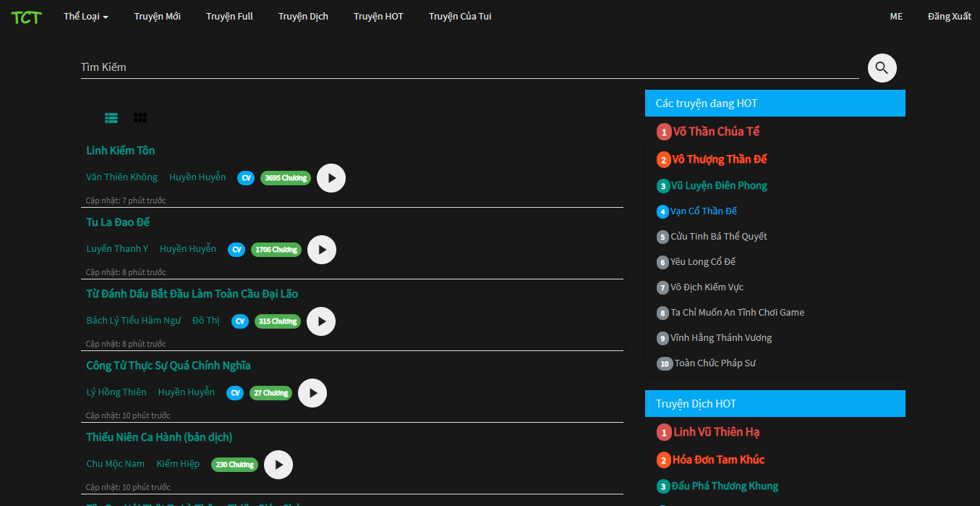Open the ME profile link
Screen dimensions: 980x506
point(896,17)
